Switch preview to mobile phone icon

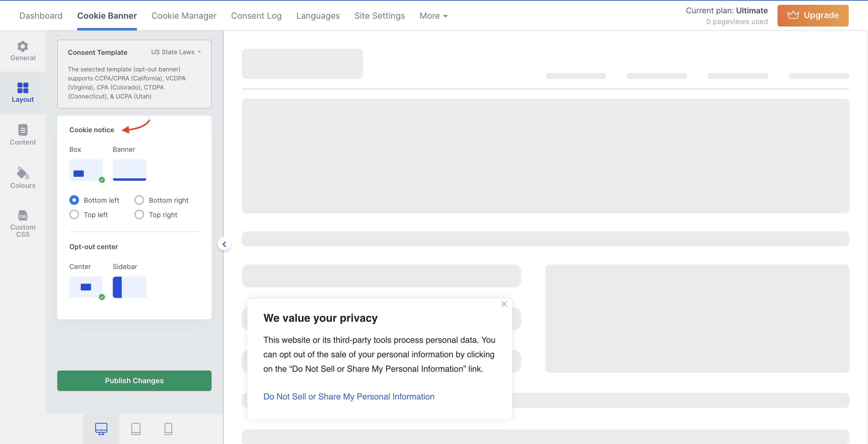coord(168,429)
